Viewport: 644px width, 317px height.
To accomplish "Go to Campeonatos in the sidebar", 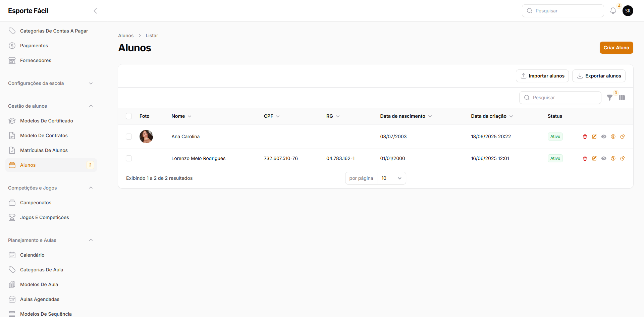I will (x=36, y=203).
